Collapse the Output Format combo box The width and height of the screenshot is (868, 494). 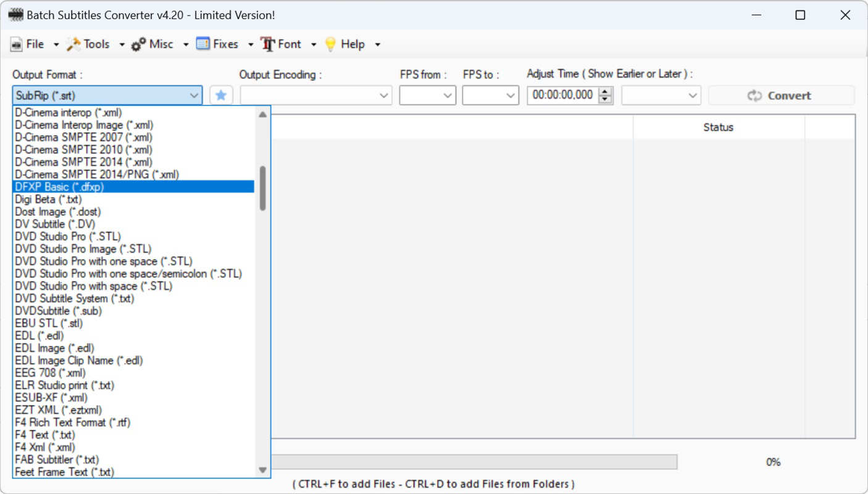(194, 96)
